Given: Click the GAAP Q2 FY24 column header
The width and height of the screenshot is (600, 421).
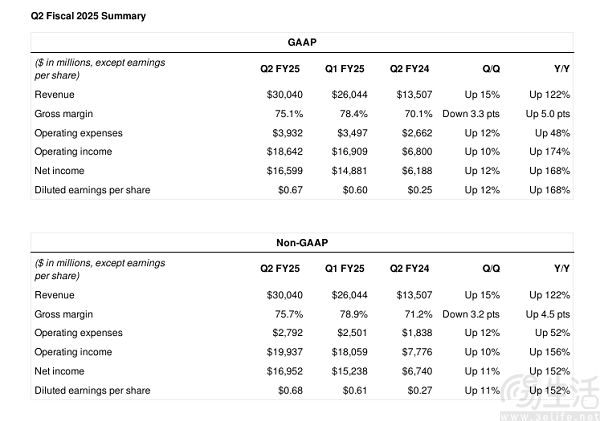Looking at the screenshot, I should click(x=409, y=69).
